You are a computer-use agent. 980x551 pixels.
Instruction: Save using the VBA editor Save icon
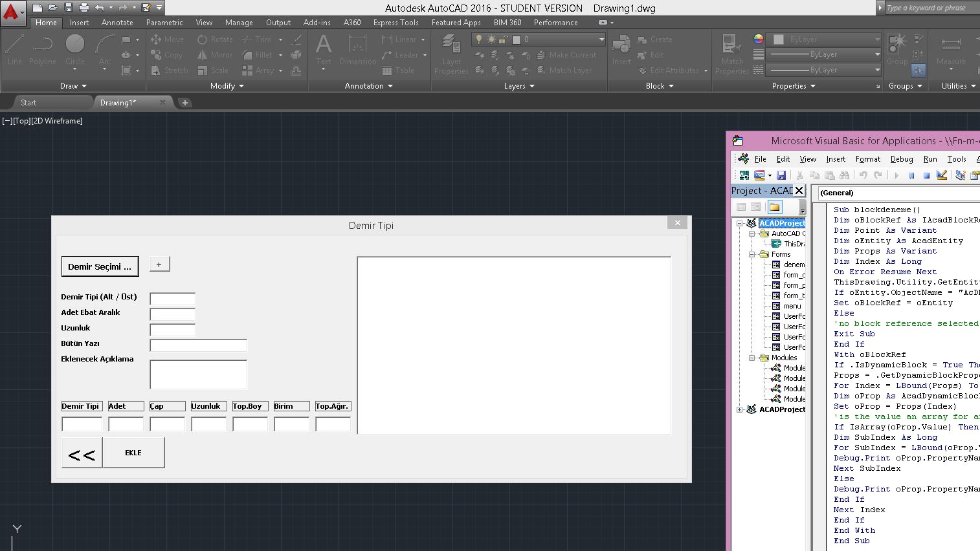(781, 175)
